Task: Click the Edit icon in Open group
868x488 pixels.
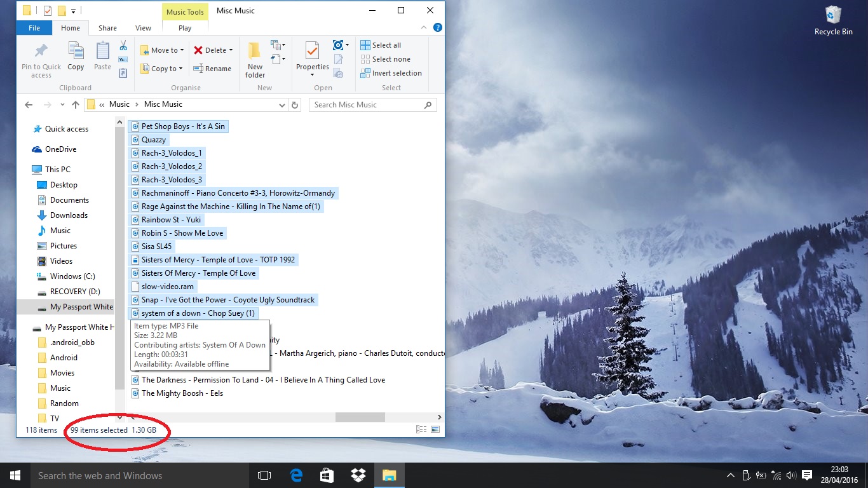Action: coord(339,60)
